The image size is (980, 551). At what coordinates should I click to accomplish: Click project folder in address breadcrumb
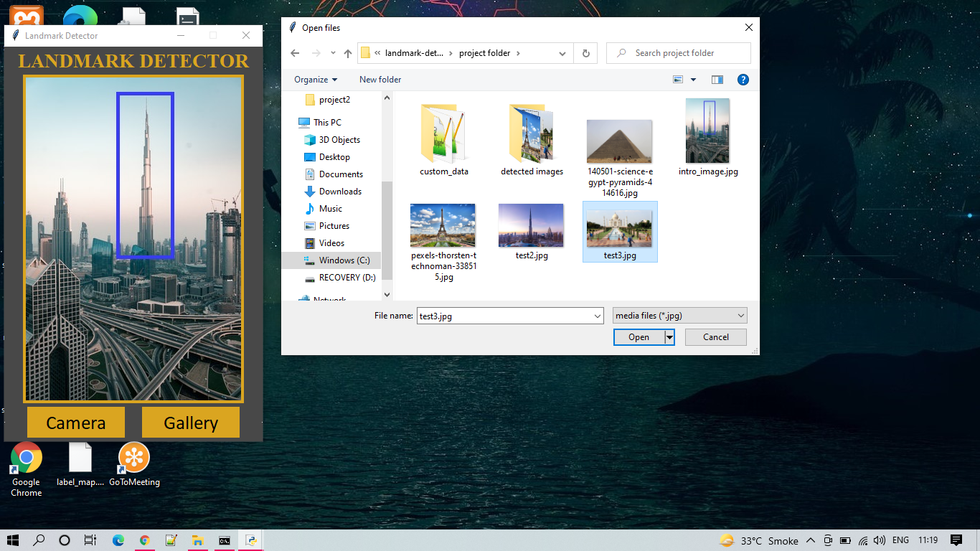(x=484, y=53)
